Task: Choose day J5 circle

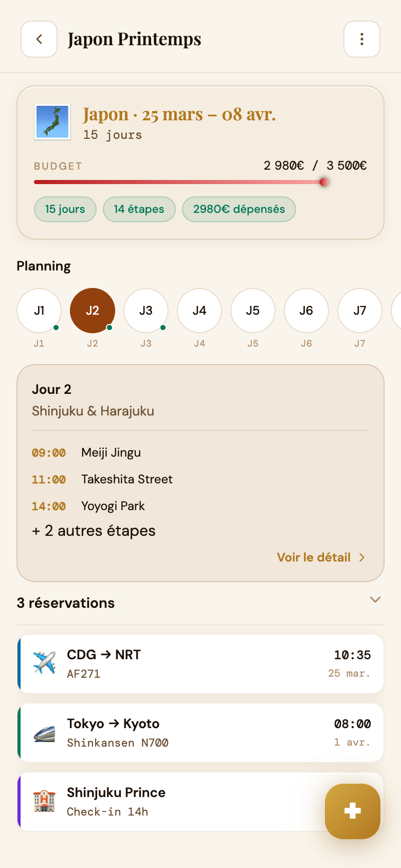Action: 253,311
